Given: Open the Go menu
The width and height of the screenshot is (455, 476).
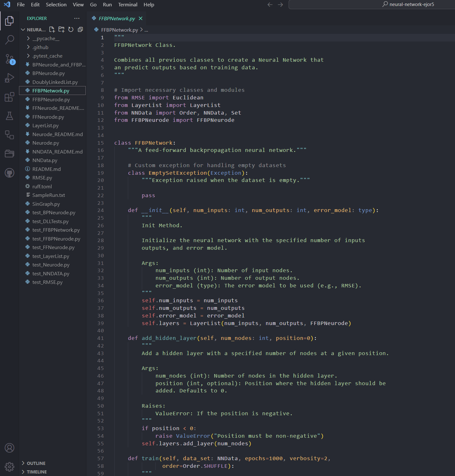Looking at the screenshot, I should [x=93, y=4].
